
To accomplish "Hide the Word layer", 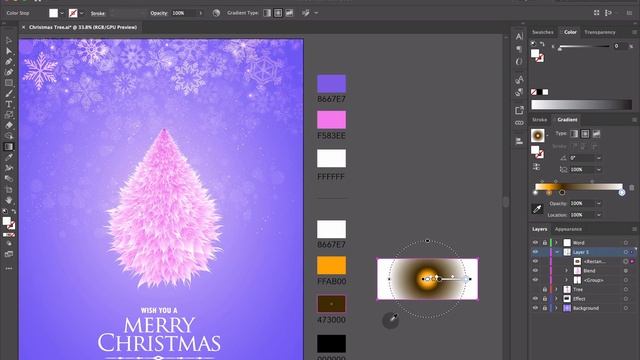I will [x=535, y=242].
